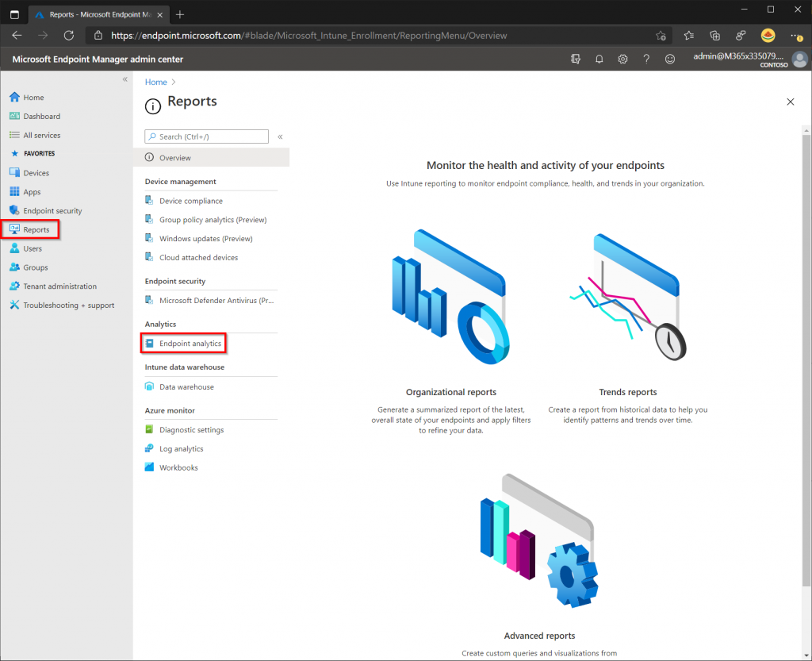
Task: Open the directory and subscription filter icon
Action: tap(576, 59)
